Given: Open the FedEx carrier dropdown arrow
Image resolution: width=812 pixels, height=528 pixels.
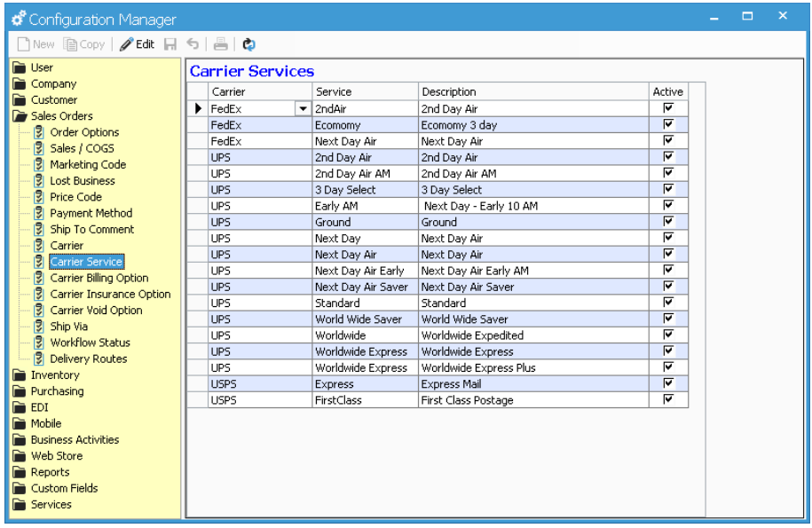Looking at the screenshot, I should point(303,108).
